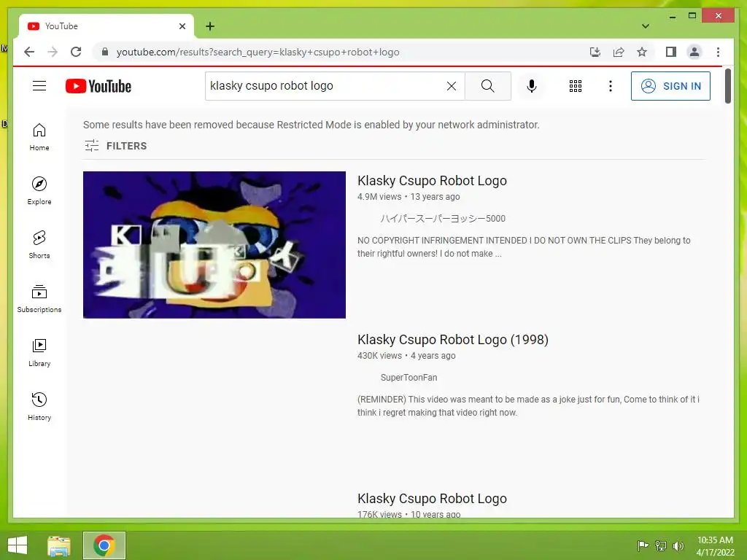Bookmark this page with the star icon
This screenshot has height=560, width=747.
(642, 52)
